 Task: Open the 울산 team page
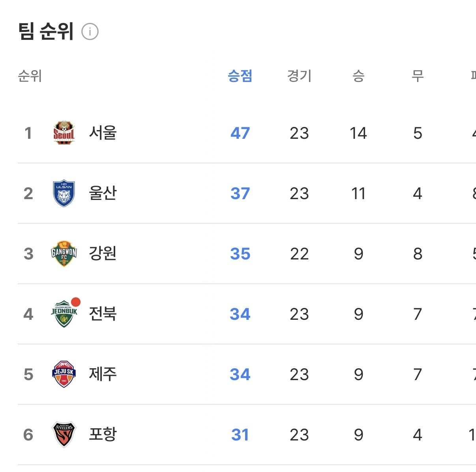(103, 193)
